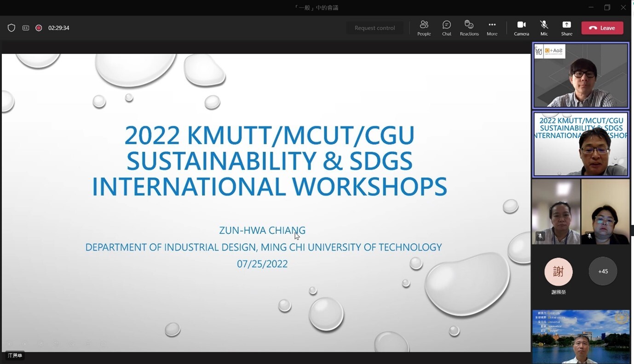Leave the meeting
Screen dimensions: 634x364
click(x=602, y=28)
